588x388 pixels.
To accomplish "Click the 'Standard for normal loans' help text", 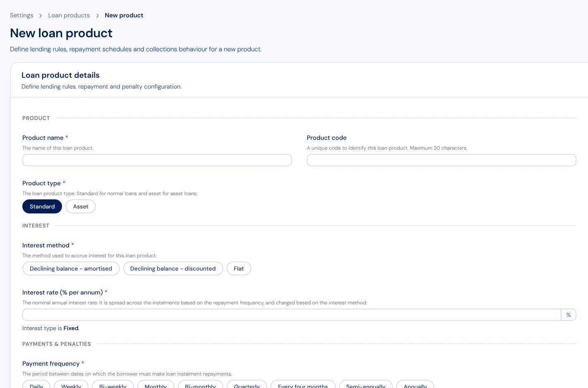I will point(110,194).
